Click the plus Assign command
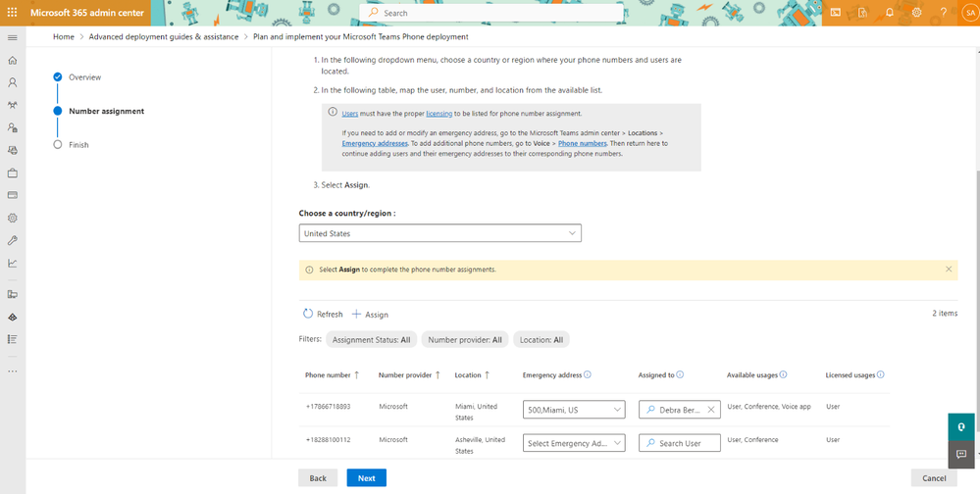 point(370,314)
